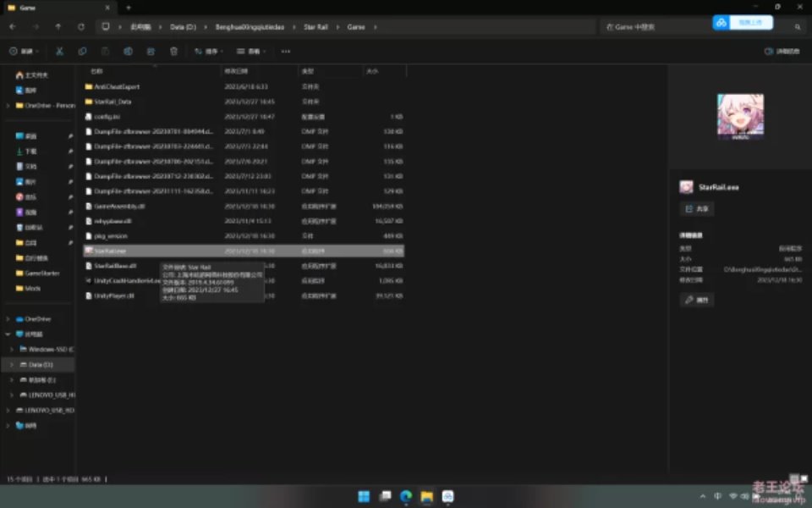Delete selected file with trash icon
The height and width of the screenshot is (508, 812).
pos(173,52)
